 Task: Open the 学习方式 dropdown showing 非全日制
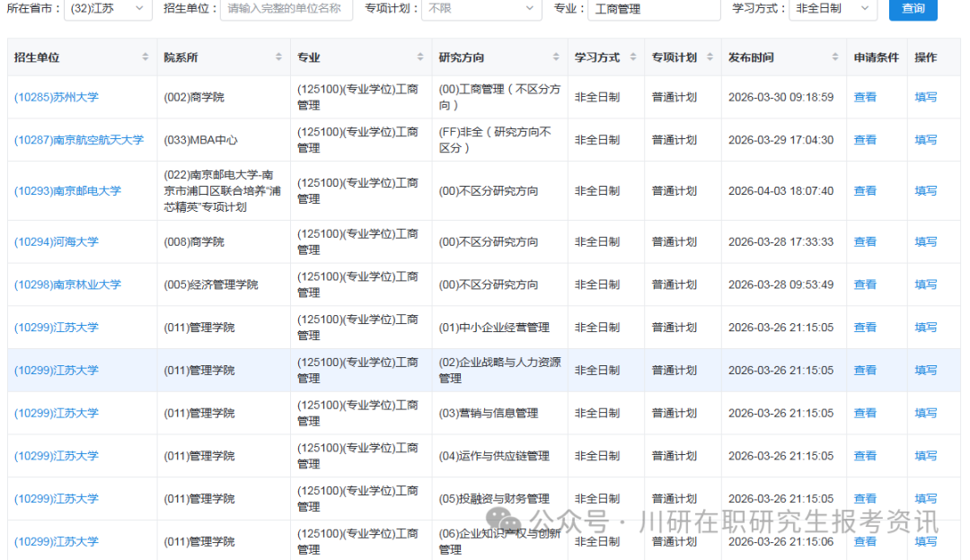pyautogui.click(x=833, y=11)
